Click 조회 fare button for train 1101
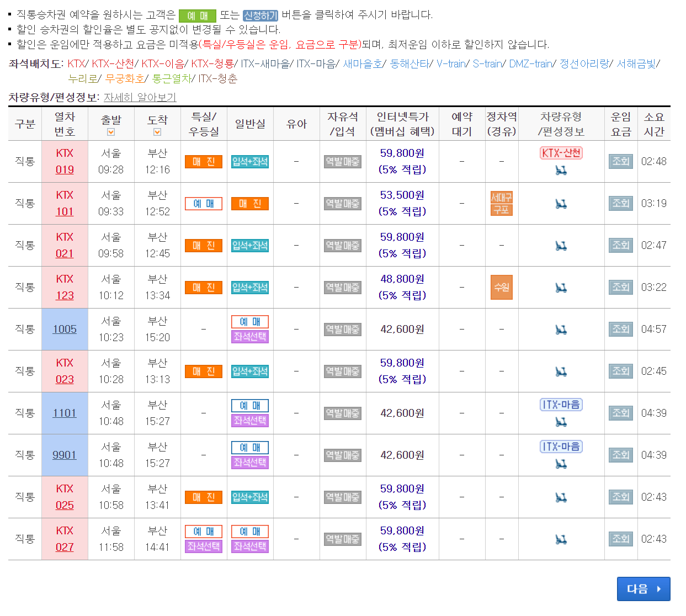This screenshot has width=686, height=616. tap(621, 413)
